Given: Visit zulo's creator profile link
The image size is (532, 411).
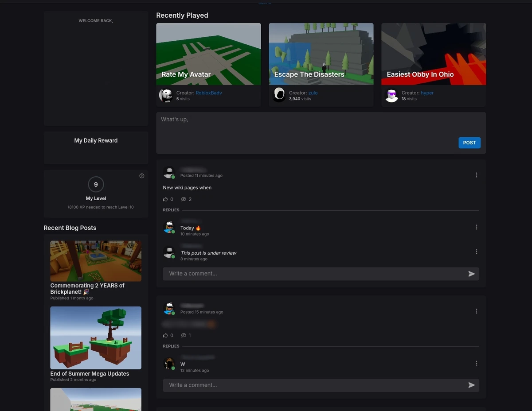Looking at the screenshot, I should click(x=313, y=93).
